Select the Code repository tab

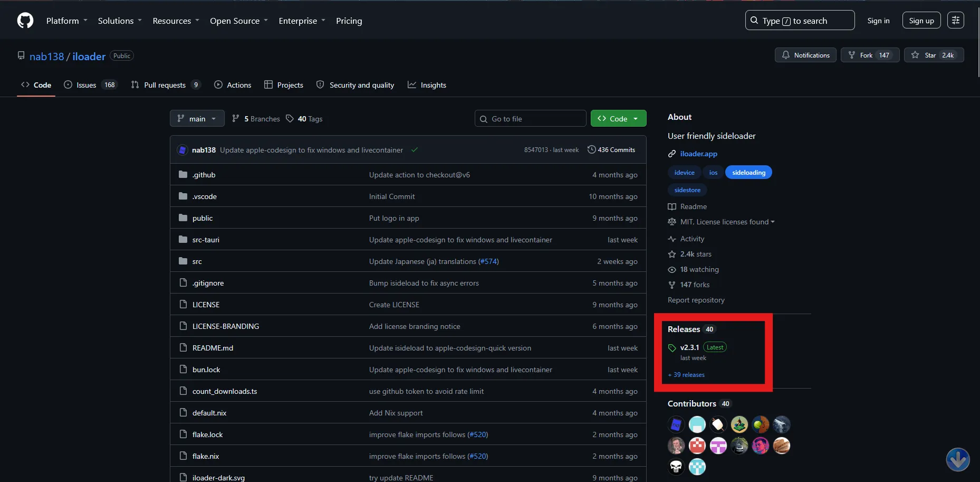pyautogui.click(x=36, y=85)
